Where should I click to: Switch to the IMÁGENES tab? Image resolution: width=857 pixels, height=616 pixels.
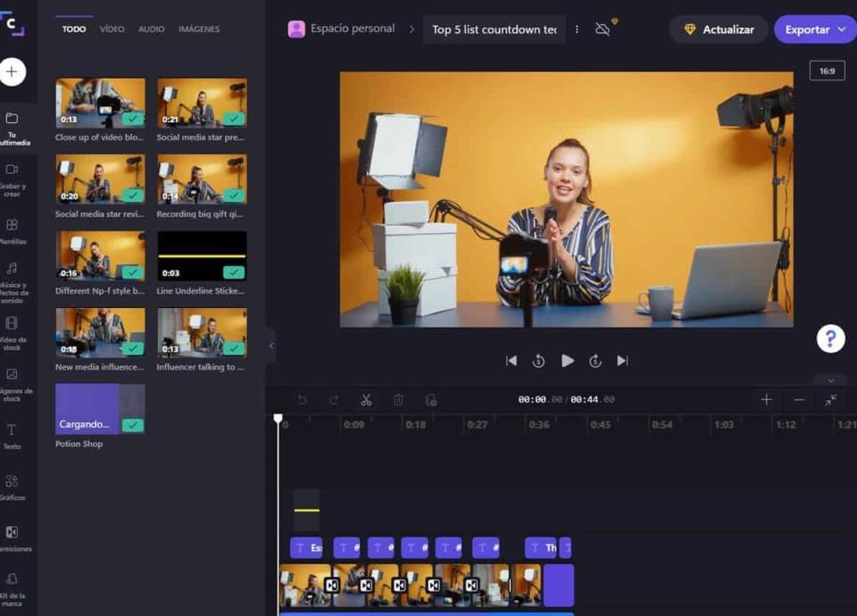199,29
